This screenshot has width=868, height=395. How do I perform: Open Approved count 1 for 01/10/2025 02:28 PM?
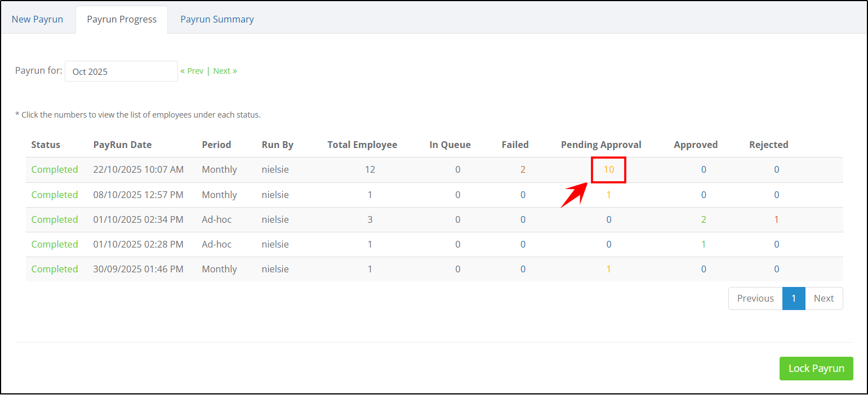pos(704,244)
